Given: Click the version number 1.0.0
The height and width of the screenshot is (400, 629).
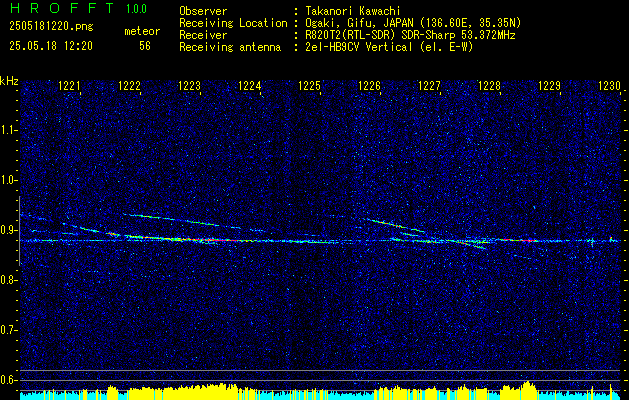Looking at the screenshot, I should pos(136,9).
